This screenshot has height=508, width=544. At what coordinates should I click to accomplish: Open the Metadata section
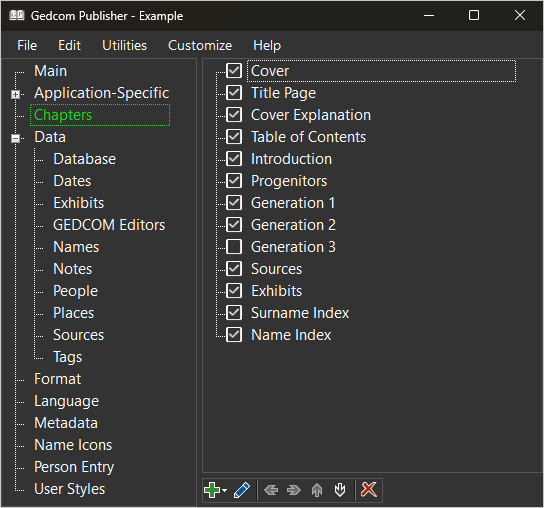click(x=66, y=423)
